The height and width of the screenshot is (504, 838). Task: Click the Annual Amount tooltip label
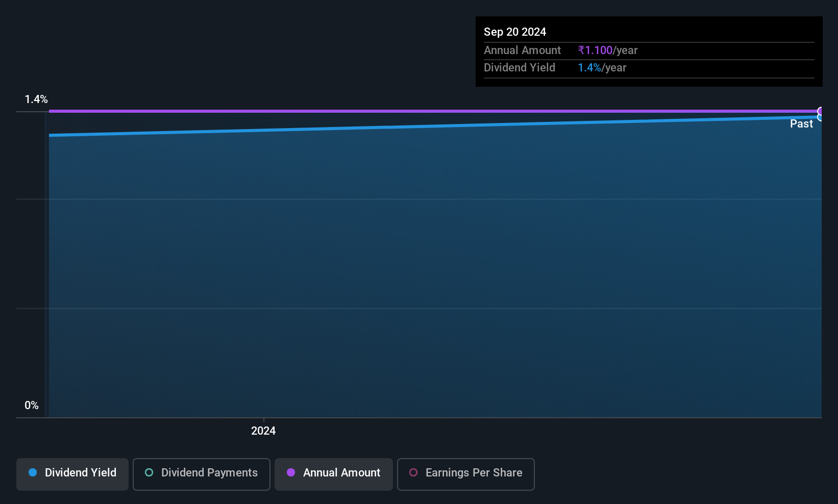tap(522, 50)
